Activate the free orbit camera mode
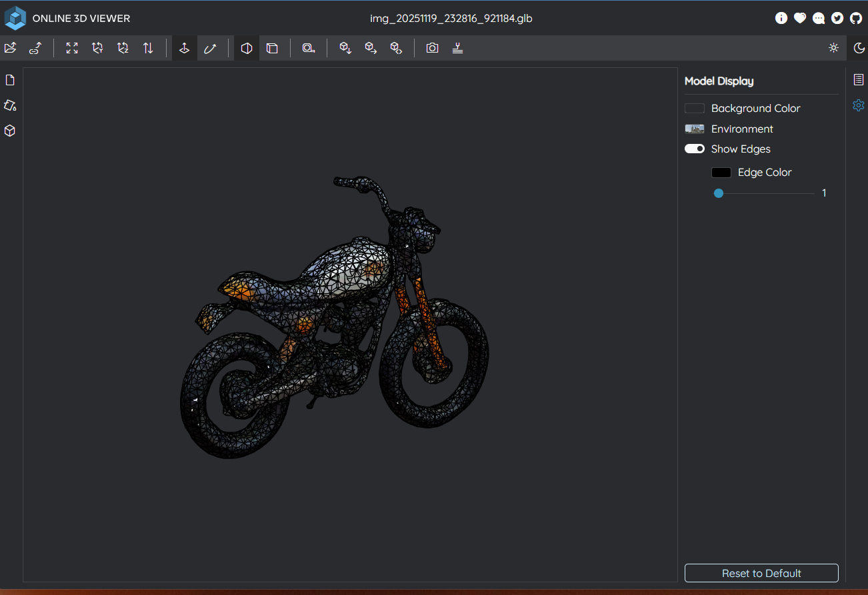The image size is (868, 595). [x=209, y=47]
